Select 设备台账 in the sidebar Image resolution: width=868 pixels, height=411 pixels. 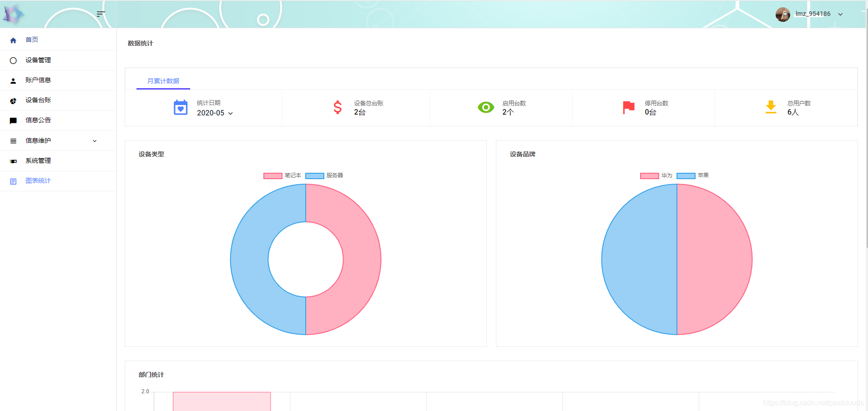pos(58,100)
